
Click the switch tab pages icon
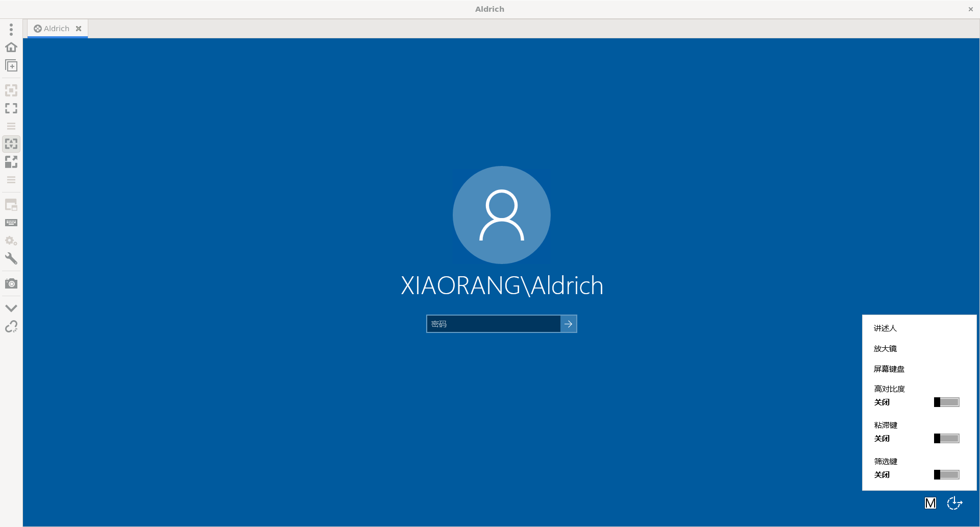pyautogui.click(x=11, y=205)
